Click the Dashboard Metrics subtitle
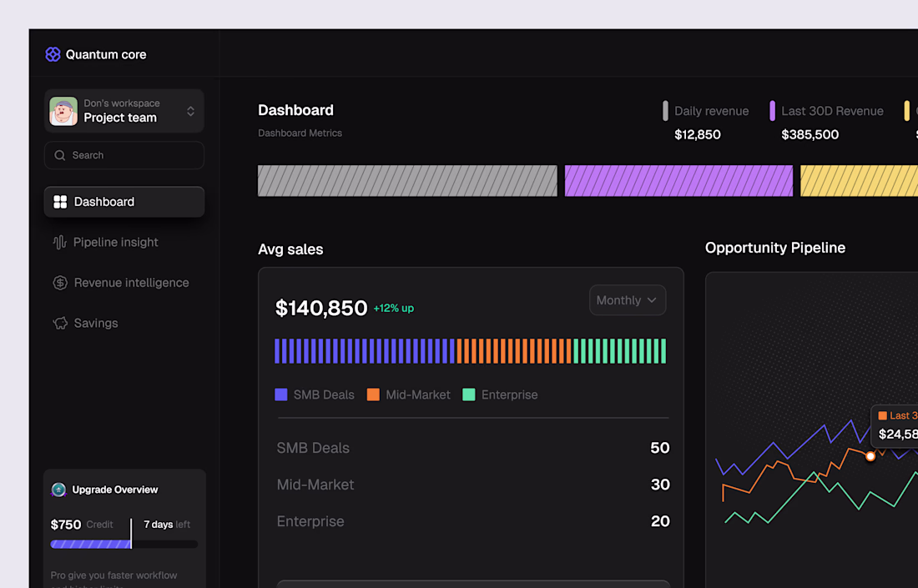918x588 pixels. coord(300,133)
